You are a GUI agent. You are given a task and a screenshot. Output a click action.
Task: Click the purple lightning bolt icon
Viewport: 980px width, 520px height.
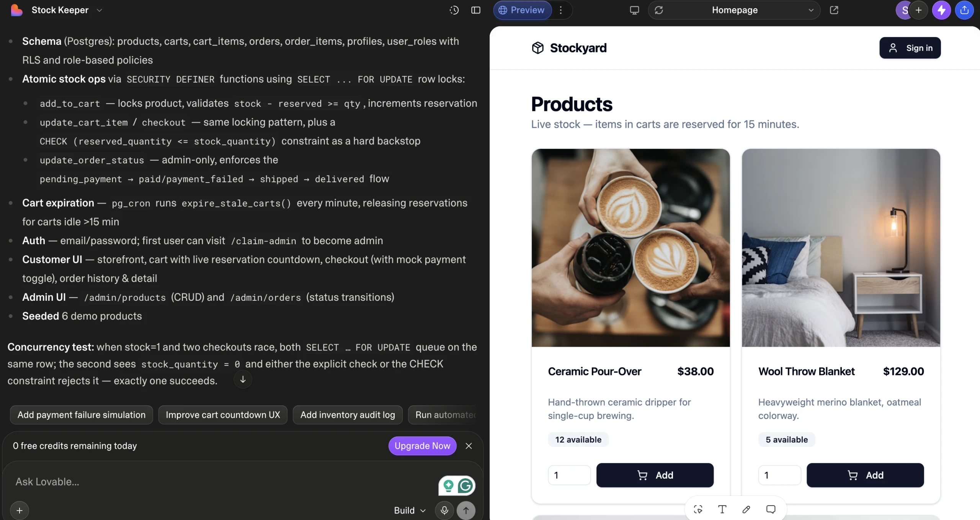pos(941,10)
